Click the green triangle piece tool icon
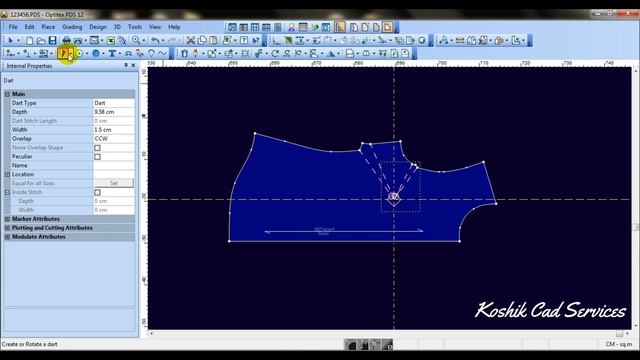 [x=288, y=40]
